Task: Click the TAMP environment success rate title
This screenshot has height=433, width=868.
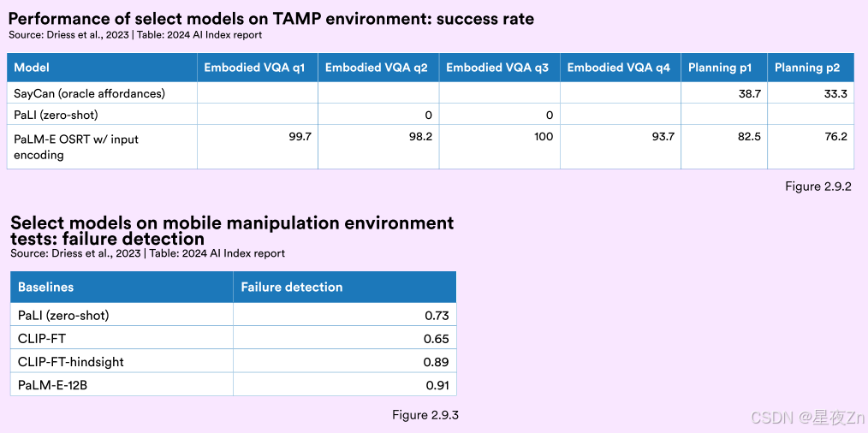Action: coord(271,20)
